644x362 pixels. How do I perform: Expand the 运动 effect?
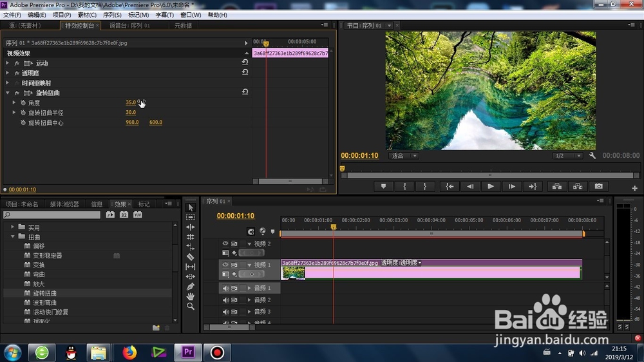pos(7,63)
